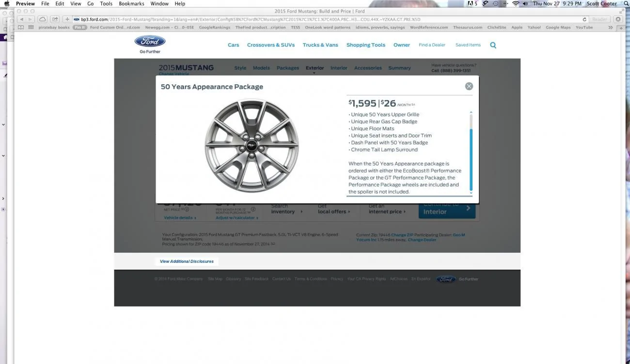
Task: Click the blue scrollbar thumb in popup
Action: pos(471,159)
